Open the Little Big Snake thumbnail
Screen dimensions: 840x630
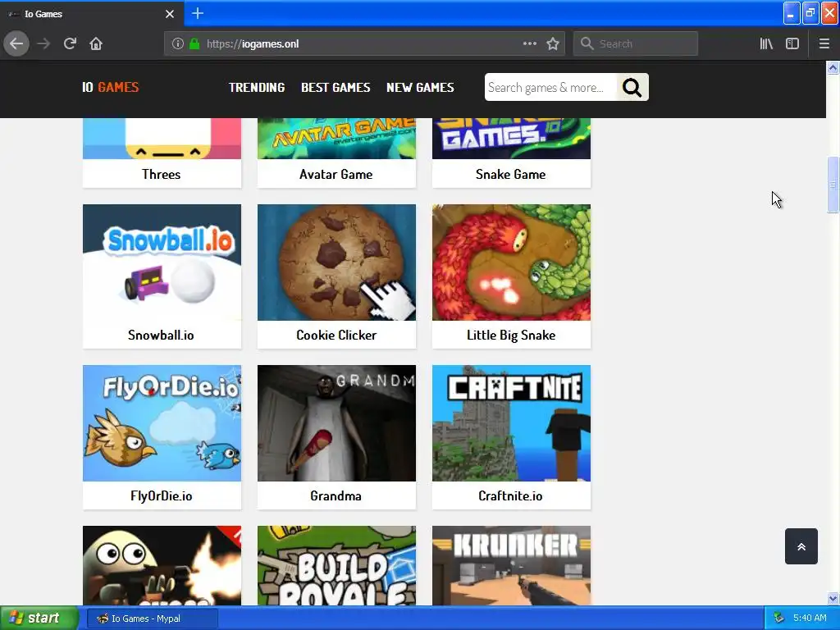511,262
